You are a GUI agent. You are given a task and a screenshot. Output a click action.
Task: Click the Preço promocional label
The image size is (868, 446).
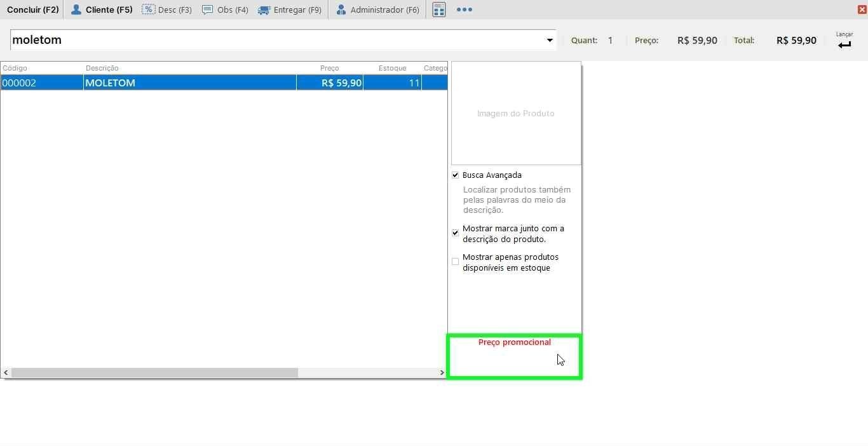pyautogui.click(x=515, y=342)
